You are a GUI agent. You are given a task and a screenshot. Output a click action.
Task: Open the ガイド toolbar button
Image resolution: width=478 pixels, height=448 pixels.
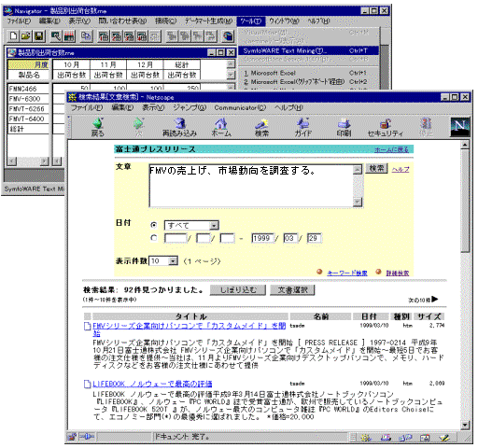click(302, 127)
